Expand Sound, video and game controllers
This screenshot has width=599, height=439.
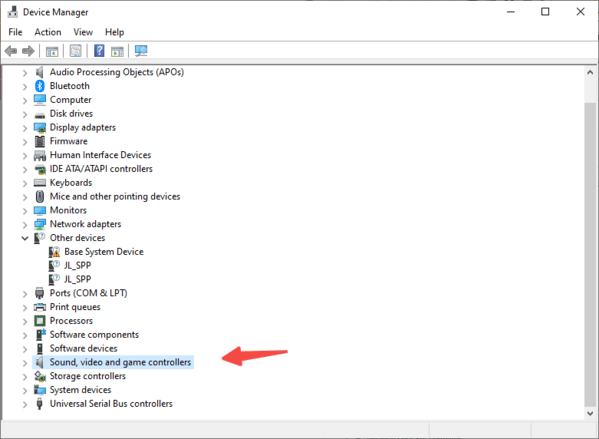coord(25,363)
